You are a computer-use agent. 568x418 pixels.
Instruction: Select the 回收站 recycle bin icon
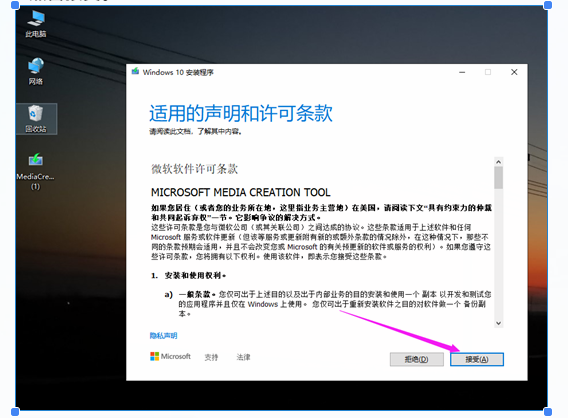36,118
